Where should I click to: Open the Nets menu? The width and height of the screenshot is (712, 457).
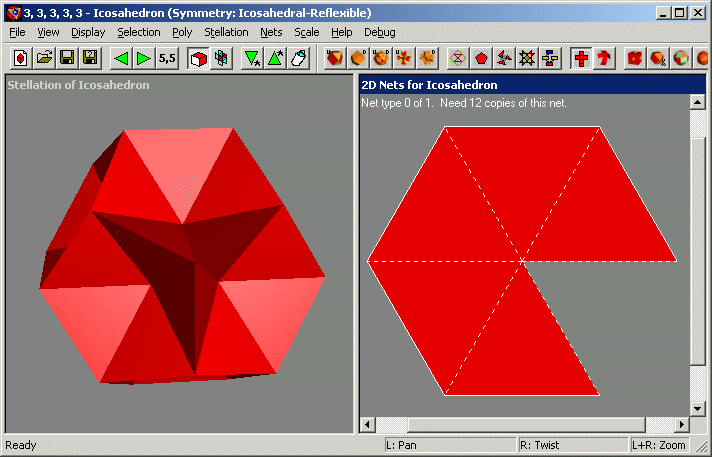tap(271, 32)
